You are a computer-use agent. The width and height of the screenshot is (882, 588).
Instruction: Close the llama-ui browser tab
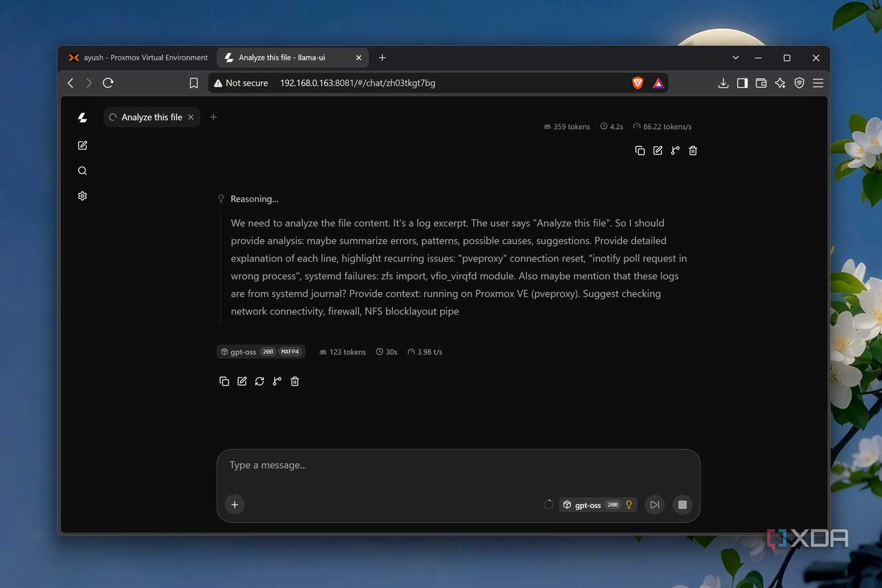point(359,58)
